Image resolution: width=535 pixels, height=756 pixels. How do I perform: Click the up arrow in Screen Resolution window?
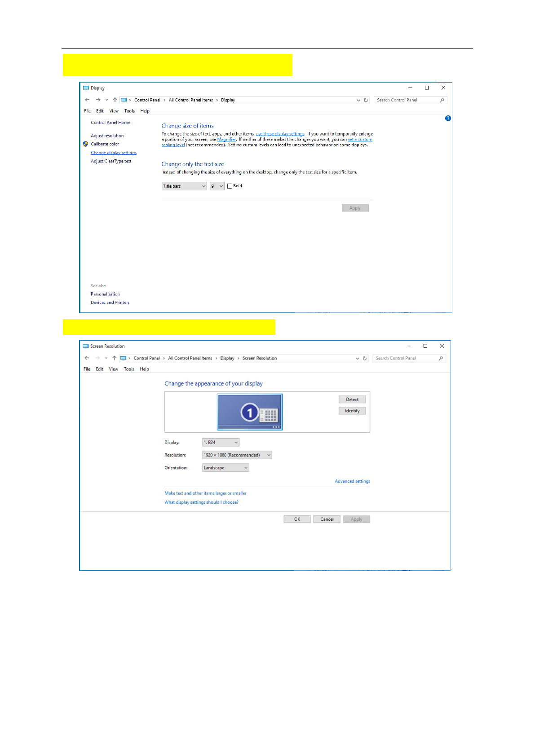(x=114, y=358)
